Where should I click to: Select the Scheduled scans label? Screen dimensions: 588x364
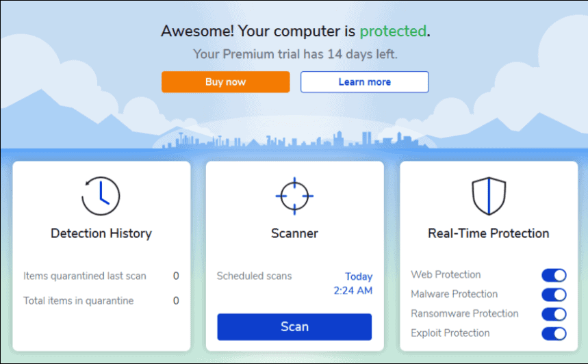coord(254,276)
